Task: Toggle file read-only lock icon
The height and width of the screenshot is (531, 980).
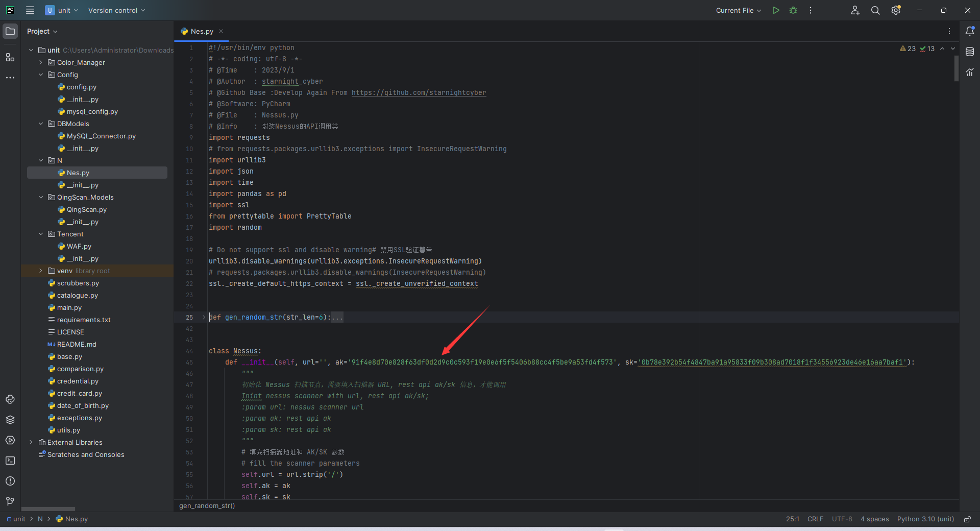Action: click(967, 519)
